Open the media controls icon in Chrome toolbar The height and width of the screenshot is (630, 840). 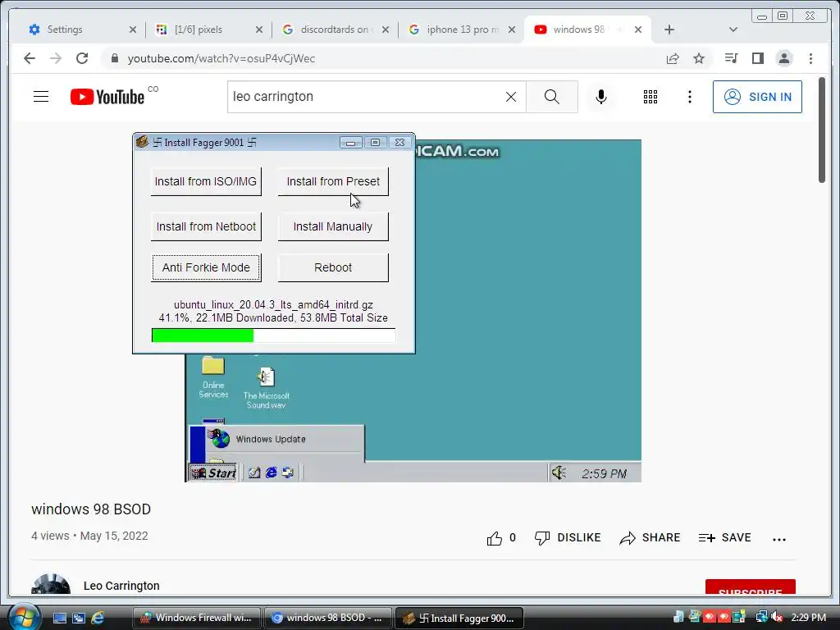click(x=731, y=58)
